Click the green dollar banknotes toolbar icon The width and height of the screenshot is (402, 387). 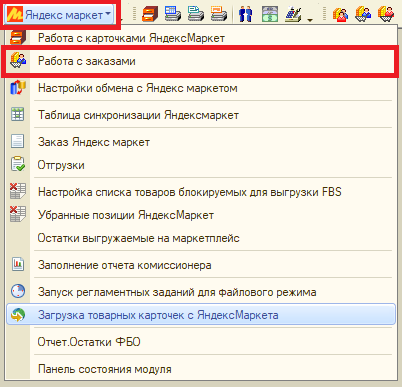(x=270, y=14)
